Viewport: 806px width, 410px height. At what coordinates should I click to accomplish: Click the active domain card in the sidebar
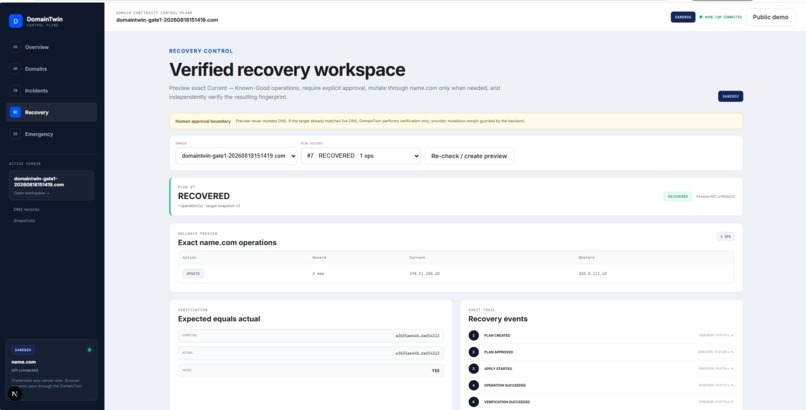pos(51,185)
